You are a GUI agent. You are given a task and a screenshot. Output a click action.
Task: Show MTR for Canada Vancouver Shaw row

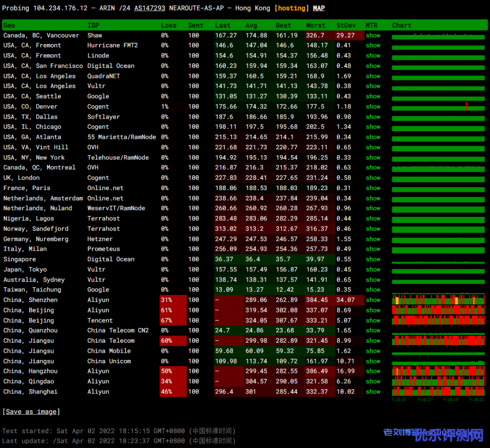pyautogui.click(x=373, y=35)
